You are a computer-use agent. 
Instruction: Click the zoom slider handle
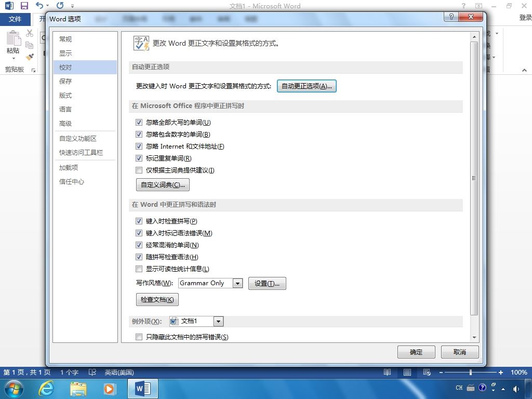pyautogui.click(x=471, y=373)
